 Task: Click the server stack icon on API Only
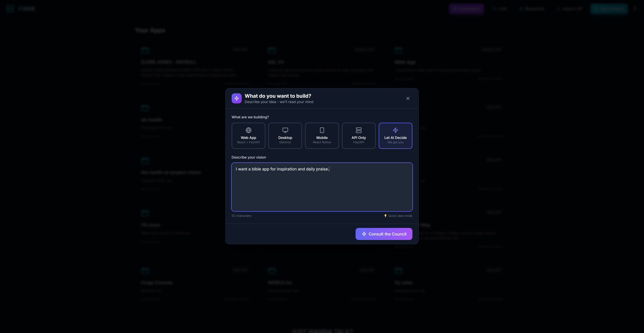[x=359, y=130]
